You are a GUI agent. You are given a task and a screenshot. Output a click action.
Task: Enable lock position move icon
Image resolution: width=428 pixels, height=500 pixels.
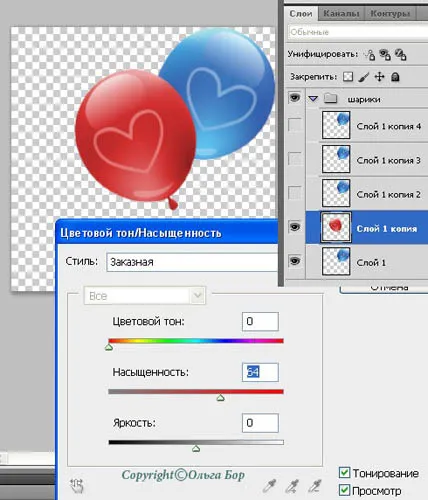(x=379, y=77)
